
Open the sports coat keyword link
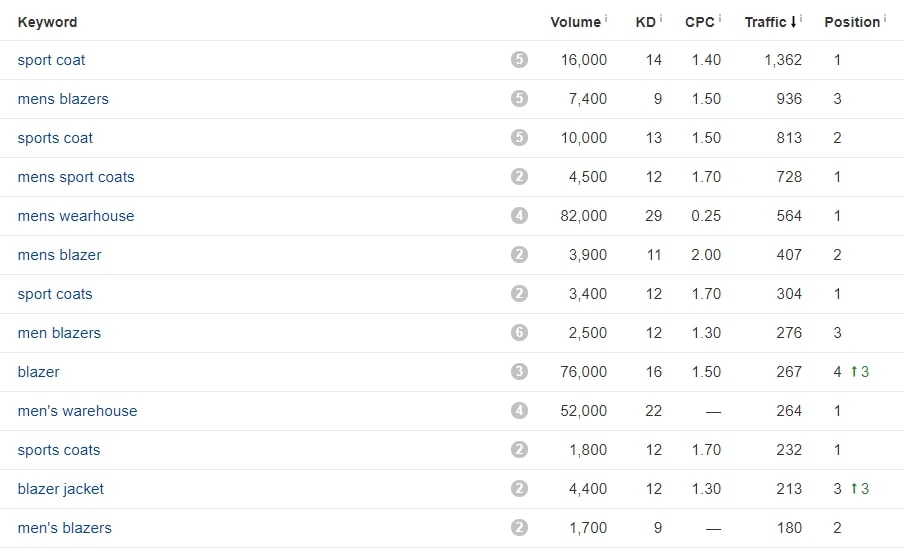55,138
